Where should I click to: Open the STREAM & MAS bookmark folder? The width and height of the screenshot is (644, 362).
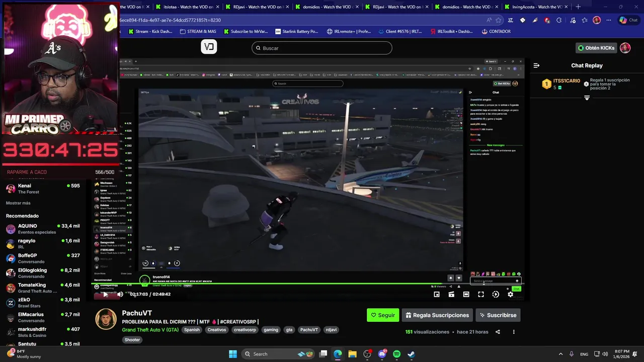tap(198, 31)
